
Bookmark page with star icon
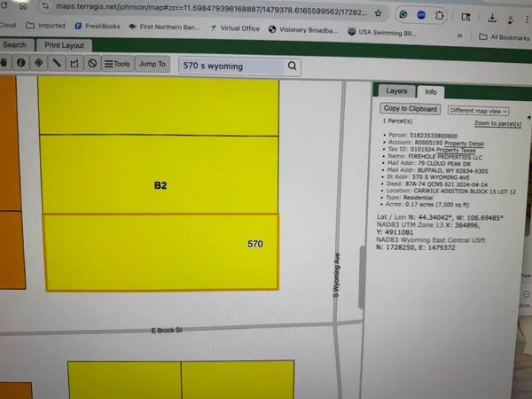378,13
